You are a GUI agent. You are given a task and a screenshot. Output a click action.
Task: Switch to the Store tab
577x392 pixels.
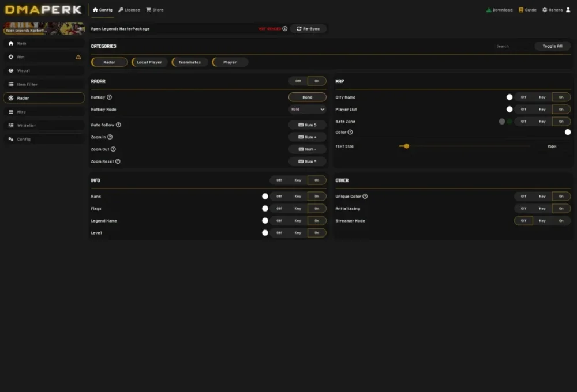[x=154, y=9]
